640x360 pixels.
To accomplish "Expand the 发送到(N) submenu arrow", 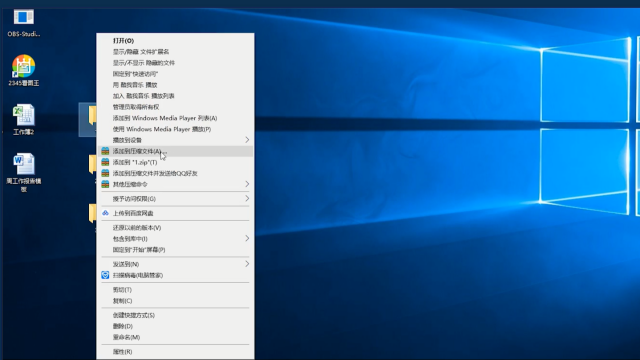I will point(247,264).
